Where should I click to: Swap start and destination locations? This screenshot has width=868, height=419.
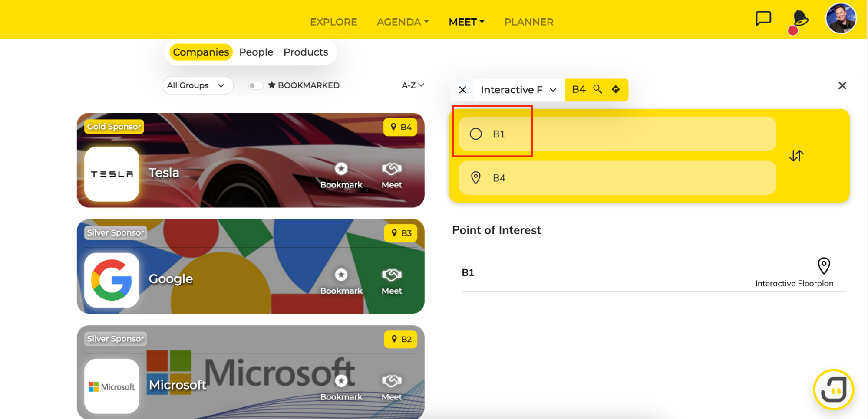(796, 156)
